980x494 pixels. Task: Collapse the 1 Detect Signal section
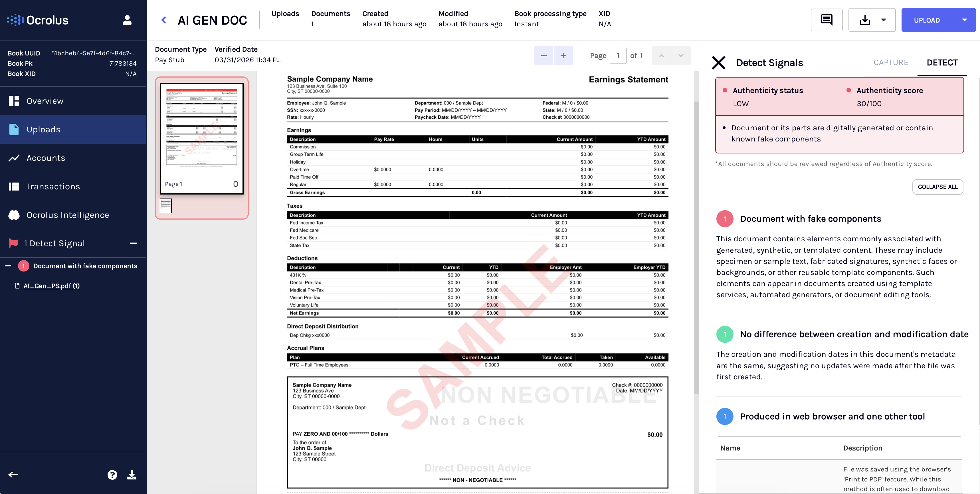(134, 243)
